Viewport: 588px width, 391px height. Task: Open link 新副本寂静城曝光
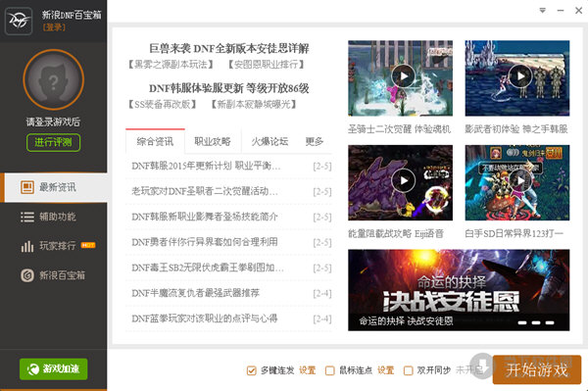[x=254, y=104]
